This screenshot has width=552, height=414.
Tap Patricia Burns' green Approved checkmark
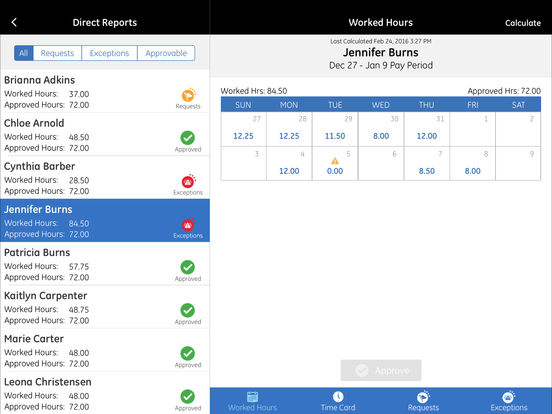point(188,267)
